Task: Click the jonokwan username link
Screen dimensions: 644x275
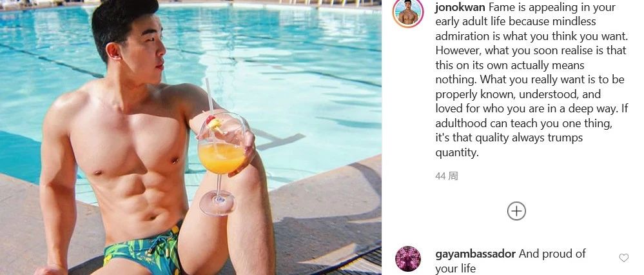Action: pos(460,7)
